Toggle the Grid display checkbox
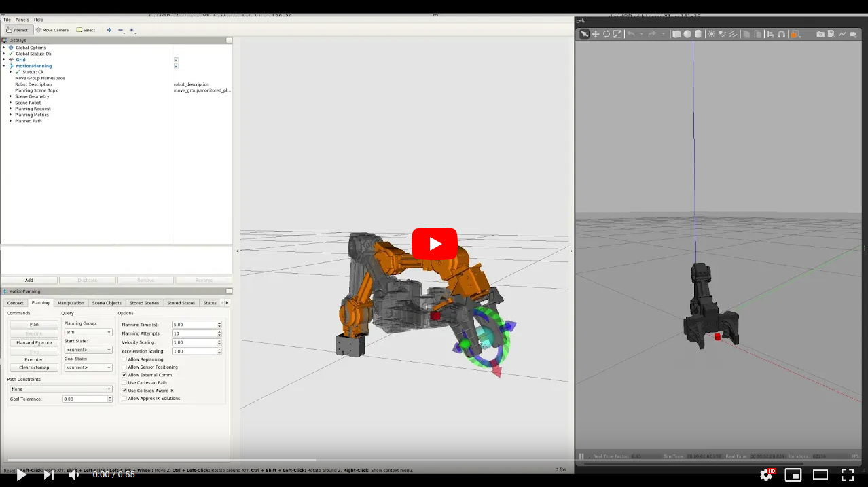 tap(176, 60)
